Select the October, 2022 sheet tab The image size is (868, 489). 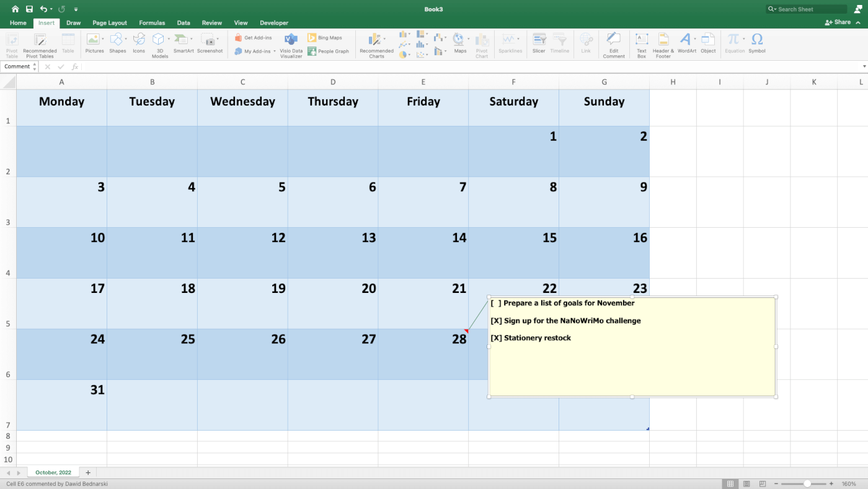[x=53, y=472]
